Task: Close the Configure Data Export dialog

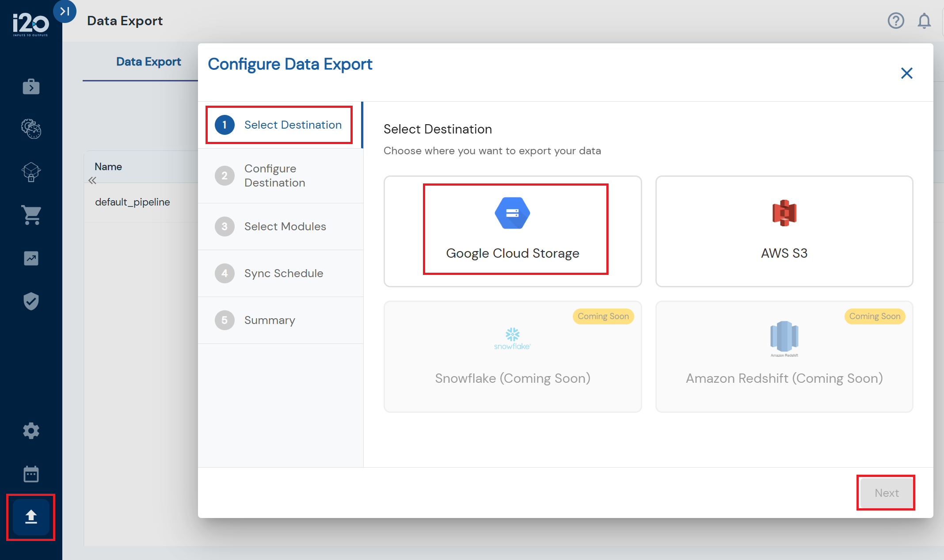Action: [x=906, y=73]
